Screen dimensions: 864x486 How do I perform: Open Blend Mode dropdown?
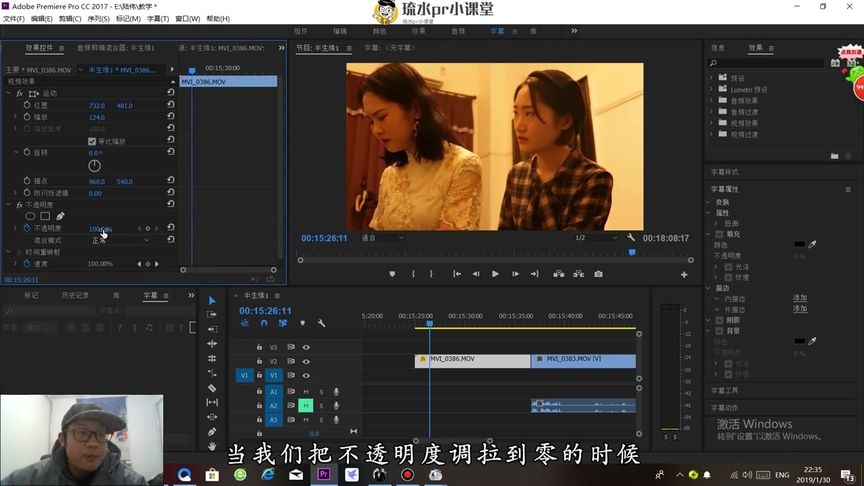(x=120, y=240)
